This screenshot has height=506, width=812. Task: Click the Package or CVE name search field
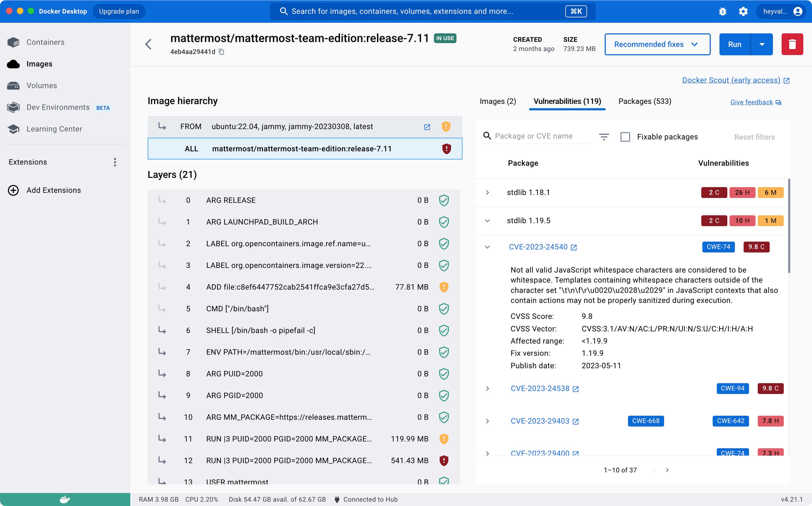pyautogui.click(x=543, y=135)
